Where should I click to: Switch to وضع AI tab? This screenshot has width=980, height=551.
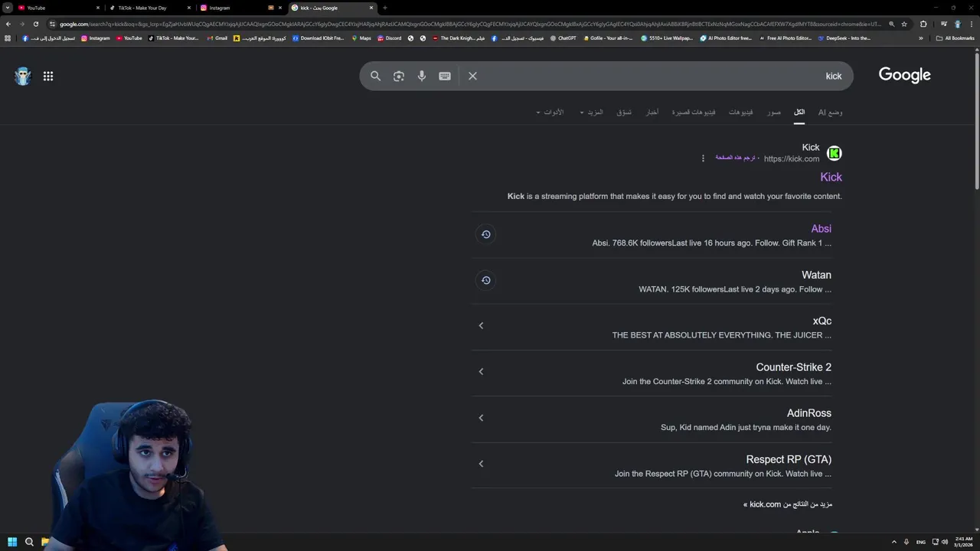(830, 112)
